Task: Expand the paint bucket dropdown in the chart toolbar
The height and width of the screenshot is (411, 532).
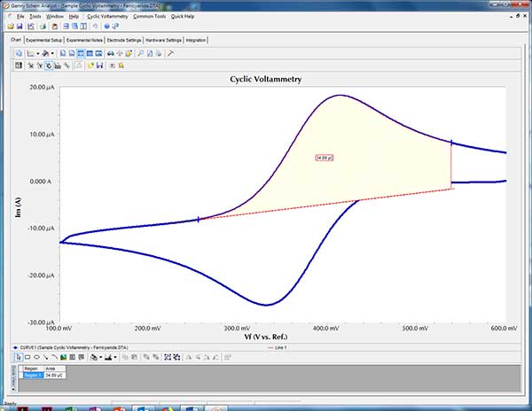Action: [52, 53]
